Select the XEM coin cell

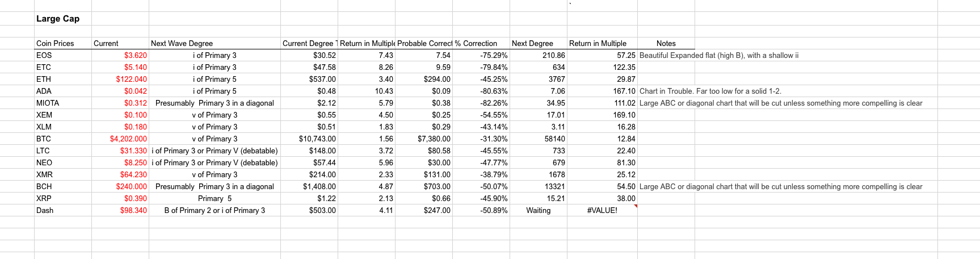63,115
